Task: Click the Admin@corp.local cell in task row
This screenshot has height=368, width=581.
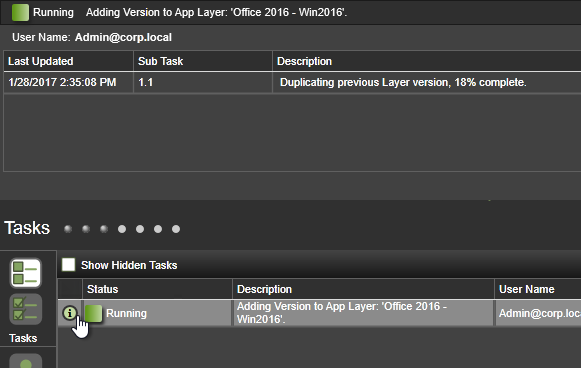Action: [538, 313]
